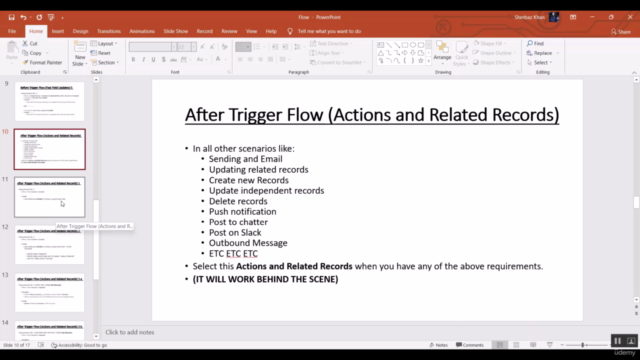The image size is (640, 360).
Task: Open the Layout dropdown
Action: tap(104, 43)
